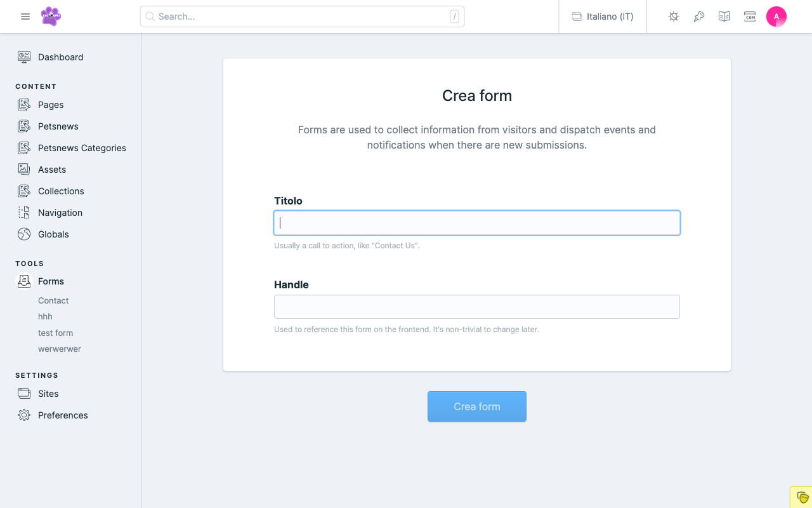Click the Dashboard icon in sidebar
Viewport: 812px width, 508px height.
24,57
